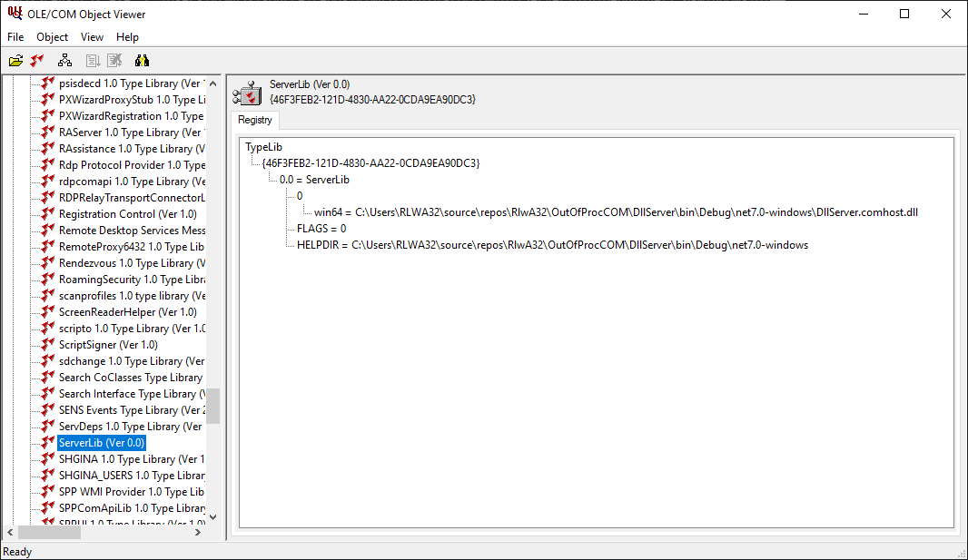This screenshot has height=560, width=968.
Task: Select Search CoClasses Type Library item
Action: pyautogui.click(x=131, y=378)
